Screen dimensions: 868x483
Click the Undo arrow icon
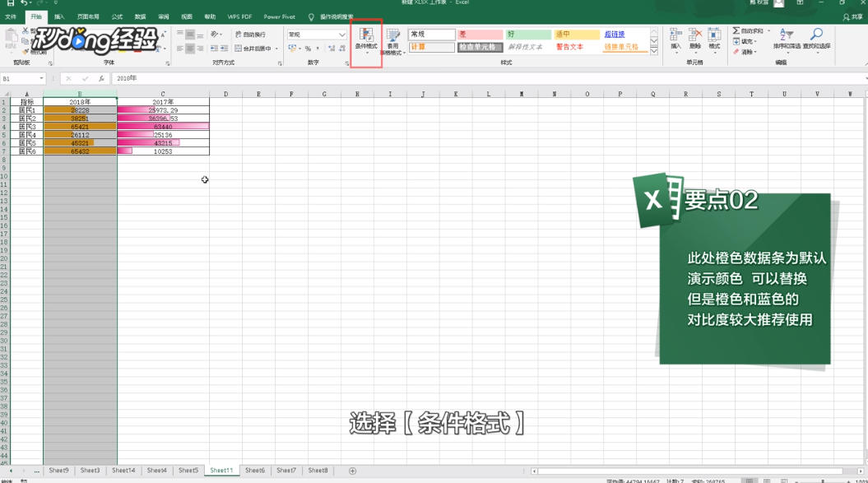(x=25, y=2)
